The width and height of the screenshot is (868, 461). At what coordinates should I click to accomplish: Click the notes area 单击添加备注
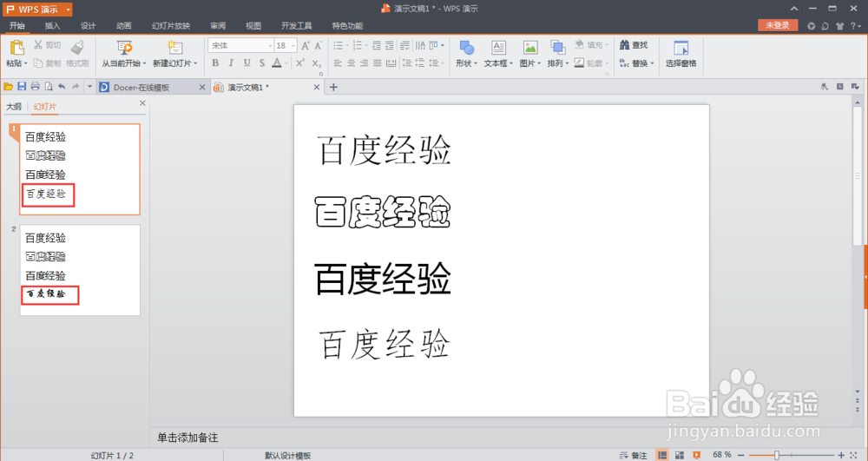click(x=187, y=438)
